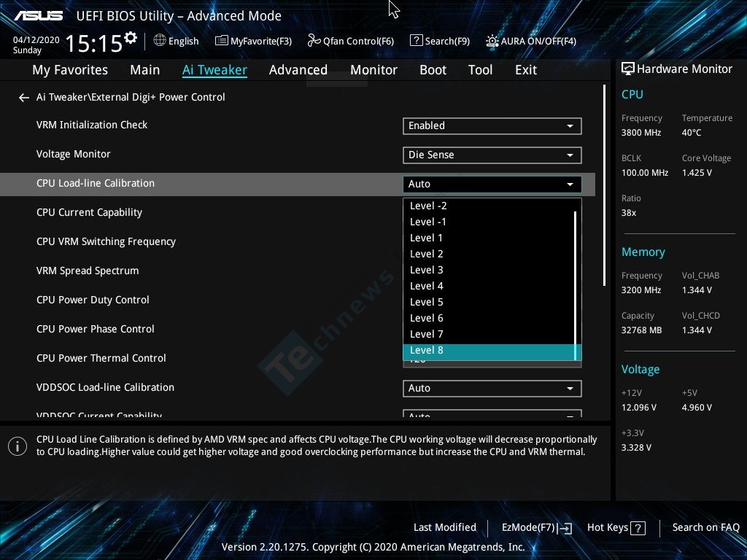Open the Monitor tab
The width and height of the screenshot is (747, 560).
coord(373,70)
